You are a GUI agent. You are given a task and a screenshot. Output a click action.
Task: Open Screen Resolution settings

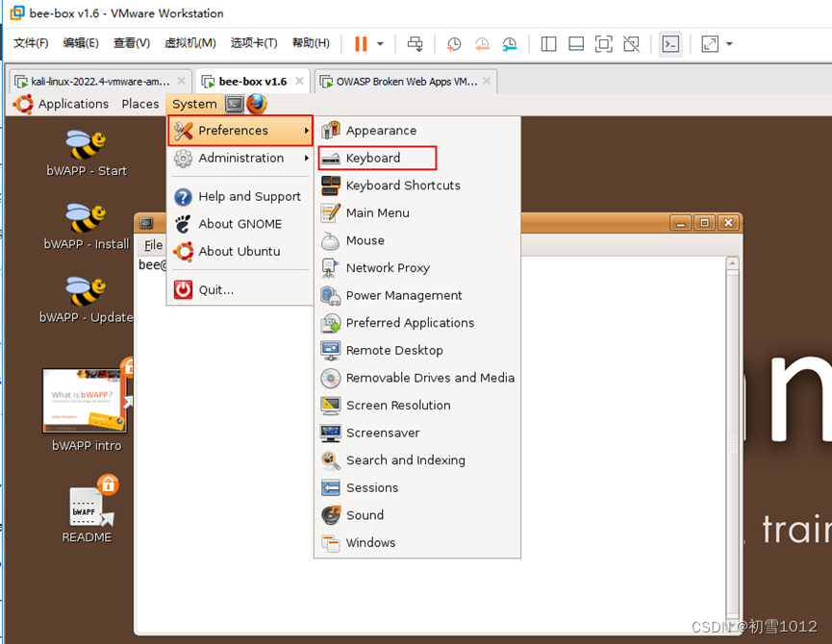tap(417, 406)
